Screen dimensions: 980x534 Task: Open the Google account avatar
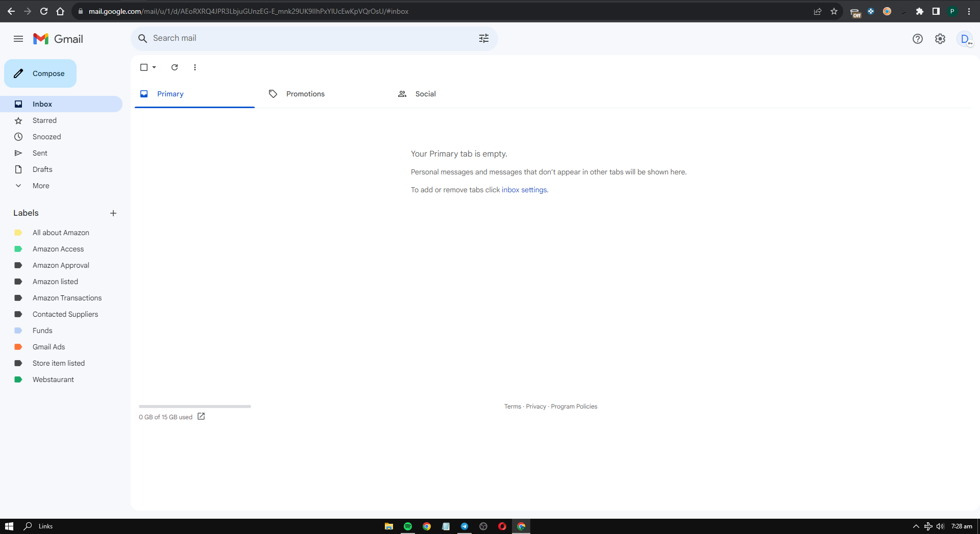click(x=965, y=39)
